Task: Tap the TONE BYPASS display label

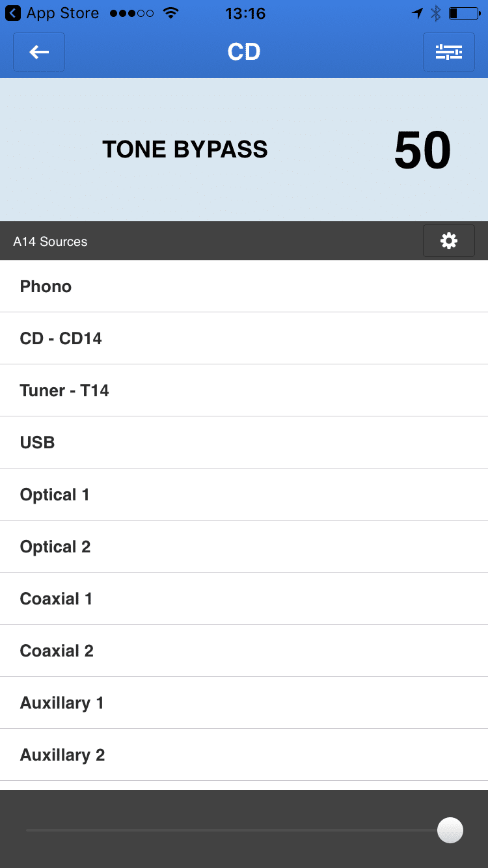Action: (185, 150)
